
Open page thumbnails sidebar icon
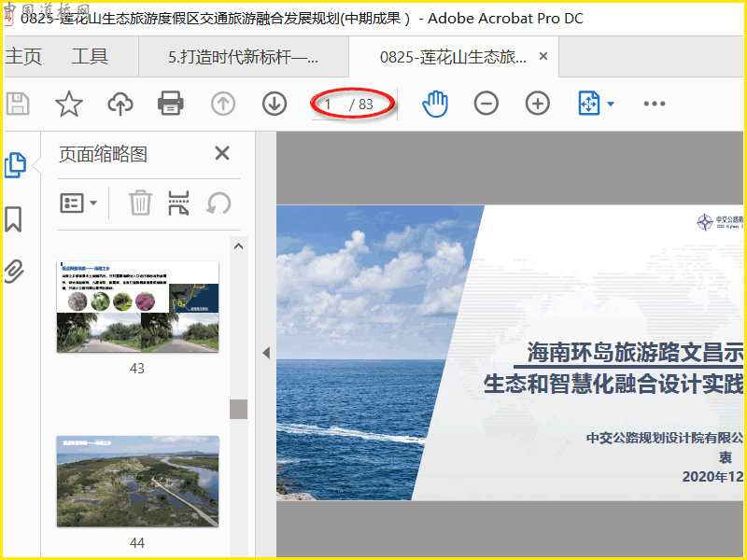coord(15,165)
